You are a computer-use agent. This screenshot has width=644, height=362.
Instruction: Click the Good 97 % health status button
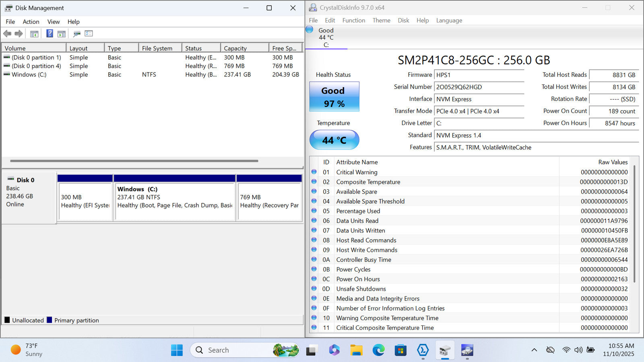(334, 97)
